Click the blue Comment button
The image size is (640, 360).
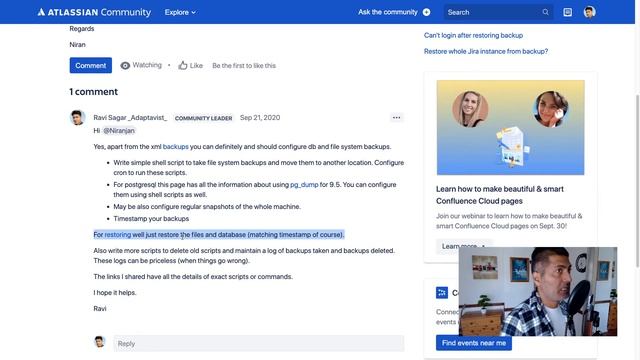(x=91, y=65)
